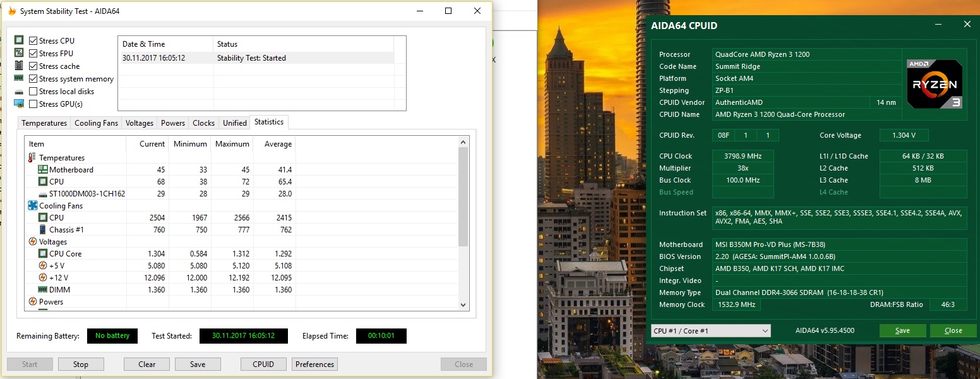Click the AMD Ryzen 3 logo in CPUID
This screenshot has width=980, height=379.
pyautogui.click(x=935, y=84)
